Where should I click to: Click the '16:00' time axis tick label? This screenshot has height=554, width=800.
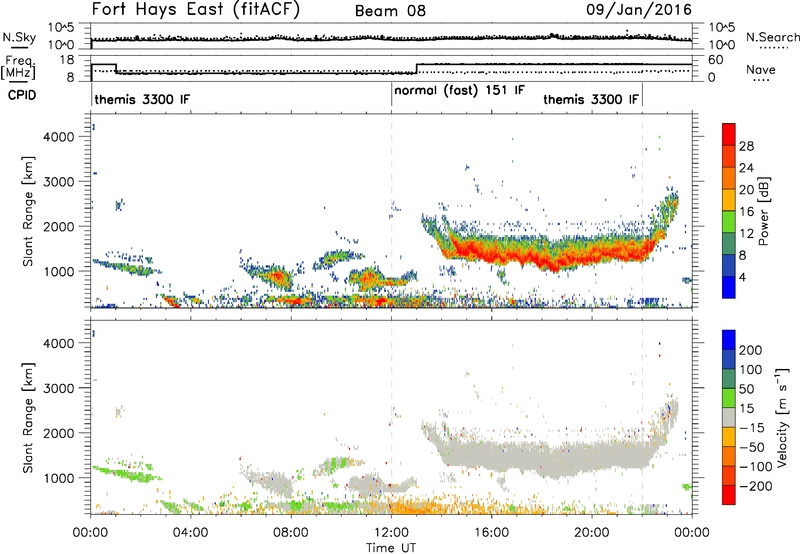pyautogui.click(x=491, y=533)
